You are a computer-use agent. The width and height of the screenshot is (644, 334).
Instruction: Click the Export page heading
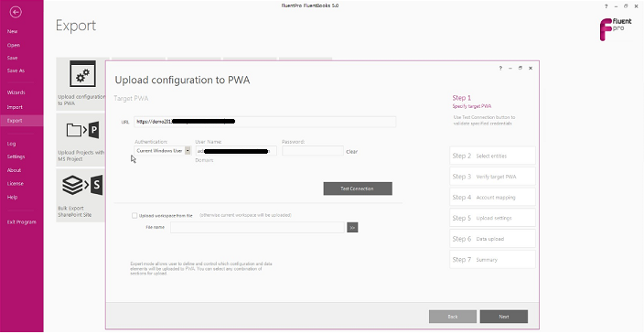76,26
